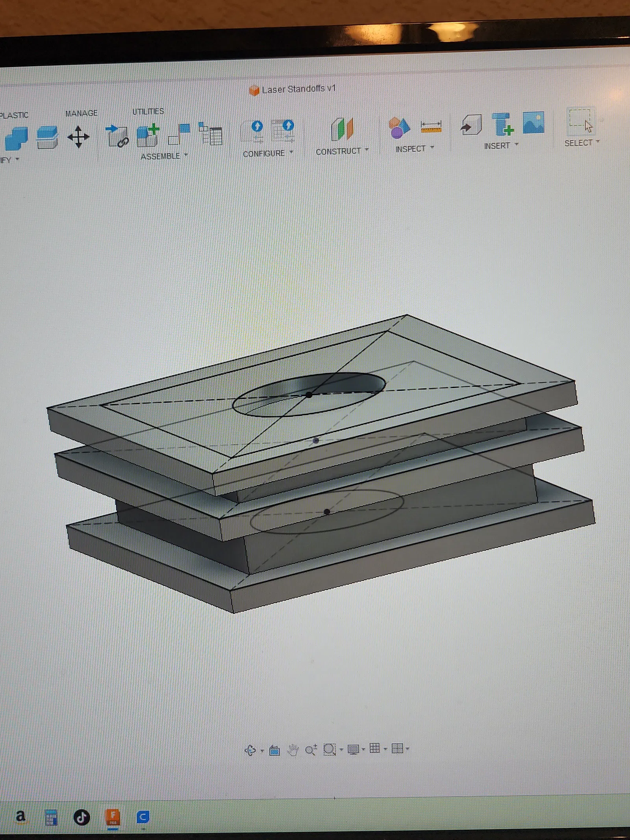The width and height of the screenshot is (630, 840).
Task: Click the Fusion 360 taskbar icon
Action: click(x=113, y=818)
